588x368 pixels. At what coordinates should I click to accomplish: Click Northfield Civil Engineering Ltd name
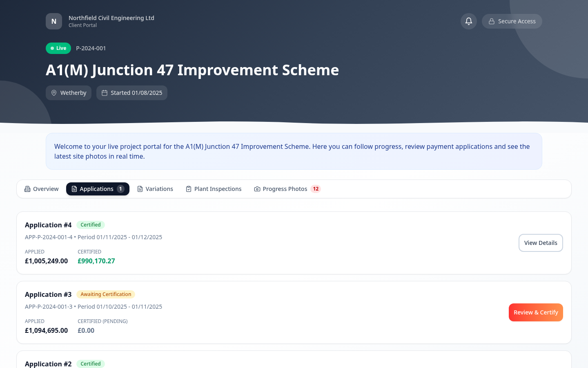111,18
